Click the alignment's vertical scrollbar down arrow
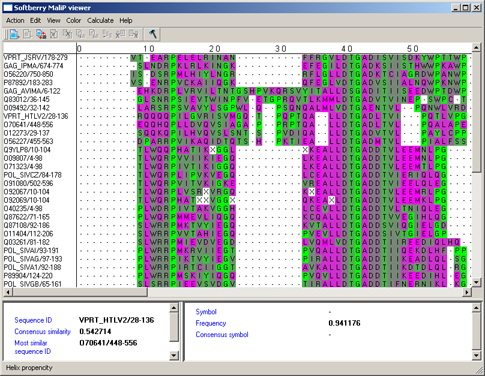 point(476,283)
